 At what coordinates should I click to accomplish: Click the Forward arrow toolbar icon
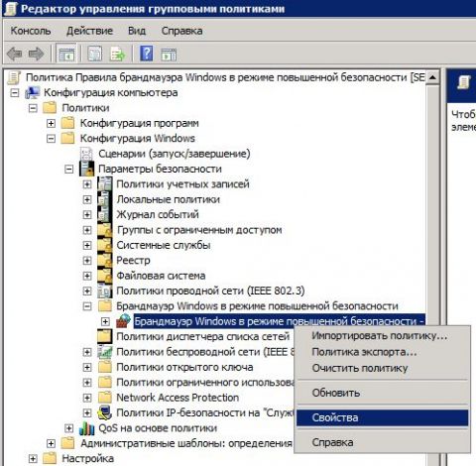tap(36, 54)
